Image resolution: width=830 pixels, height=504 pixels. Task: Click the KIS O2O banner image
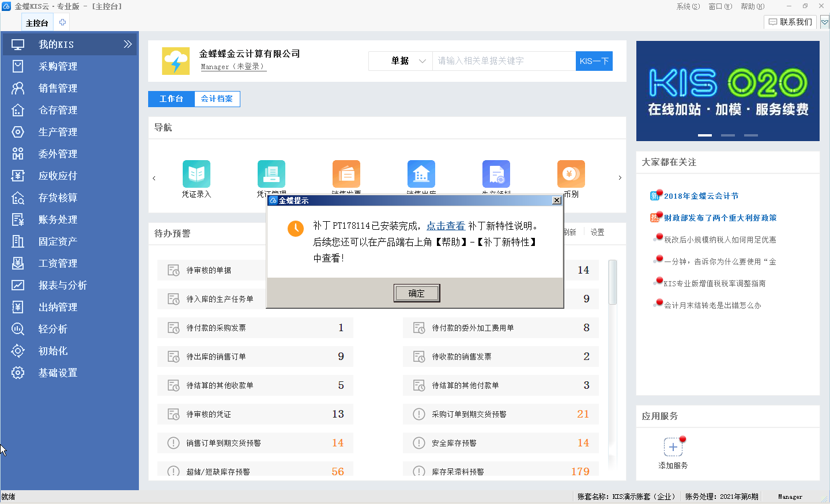pyautogui.click(x=728, y=91)
